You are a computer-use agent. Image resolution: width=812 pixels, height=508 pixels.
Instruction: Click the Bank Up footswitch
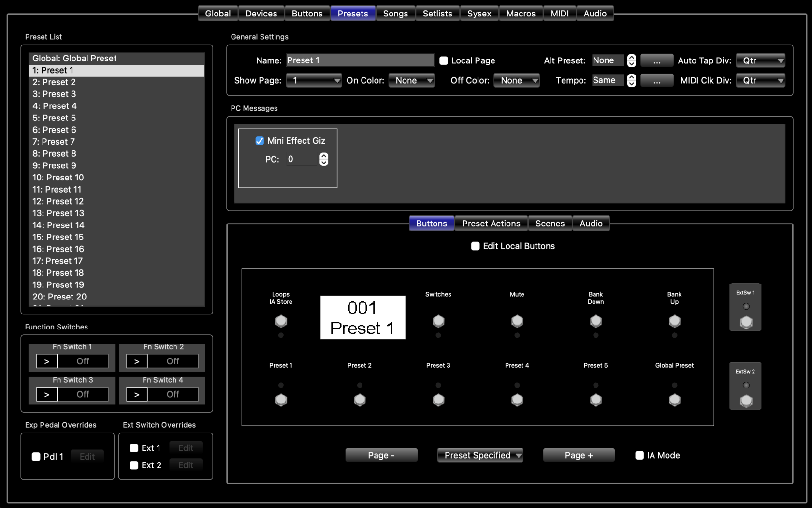tap(675, 321)
